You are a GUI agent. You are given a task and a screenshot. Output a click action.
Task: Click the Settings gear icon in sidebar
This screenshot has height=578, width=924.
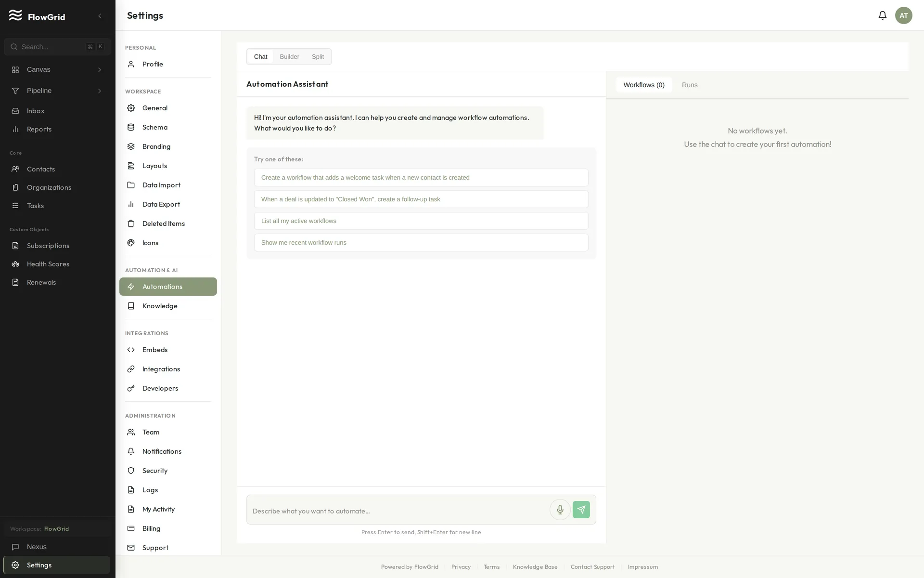15,565
